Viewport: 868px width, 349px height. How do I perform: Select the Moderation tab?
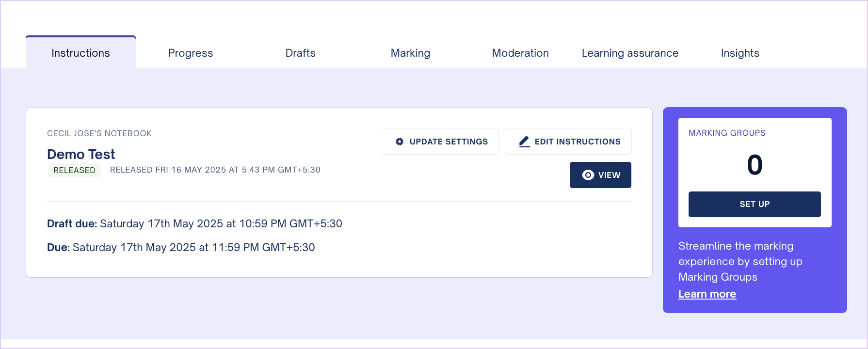pos(520,53)
